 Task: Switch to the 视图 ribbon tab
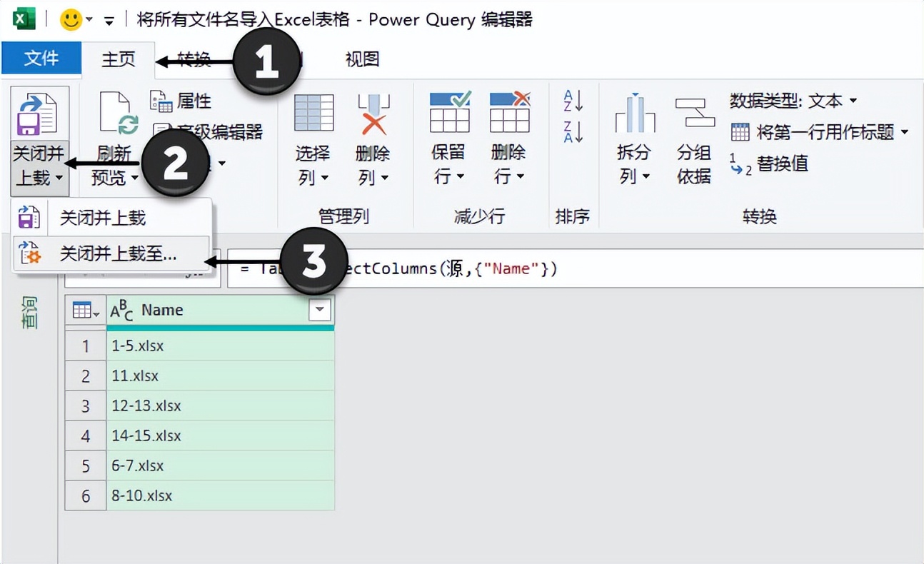click(362, 59)
